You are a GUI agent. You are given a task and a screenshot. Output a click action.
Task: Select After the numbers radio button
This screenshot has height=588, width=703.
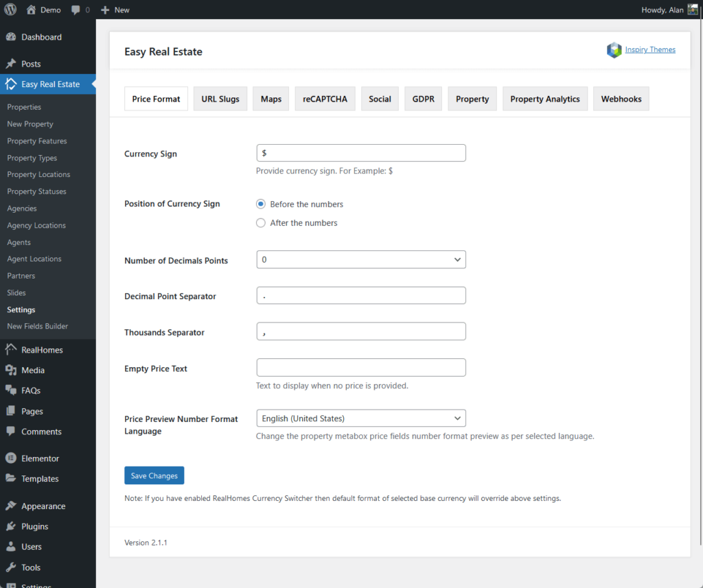(x=261, y=222)
